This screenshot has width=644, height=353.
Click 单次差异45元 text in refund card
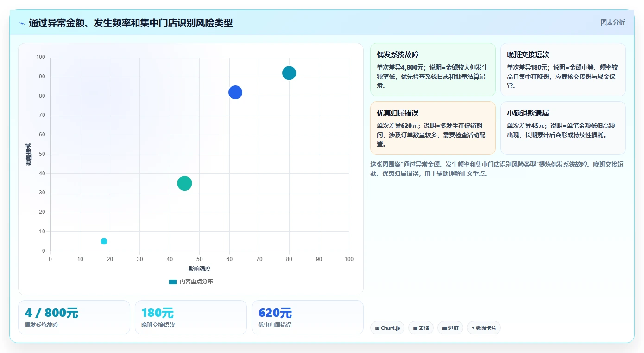(x=526, y=126)
